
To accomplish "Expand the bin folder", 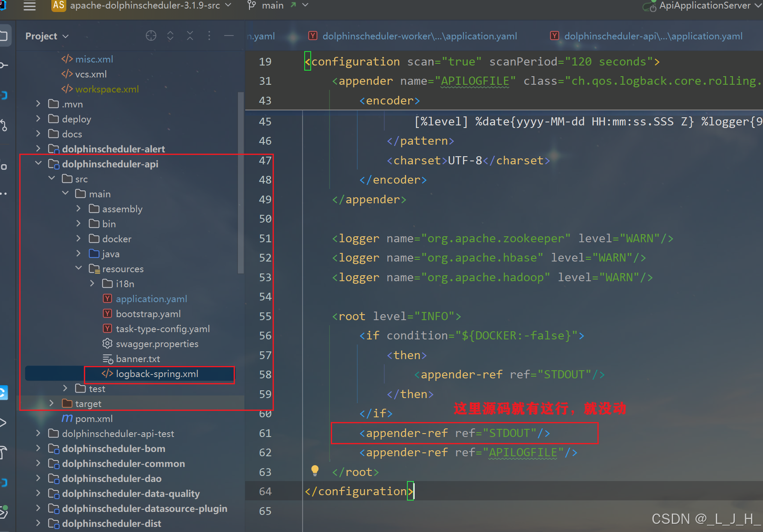I will (x=78, y=223).
